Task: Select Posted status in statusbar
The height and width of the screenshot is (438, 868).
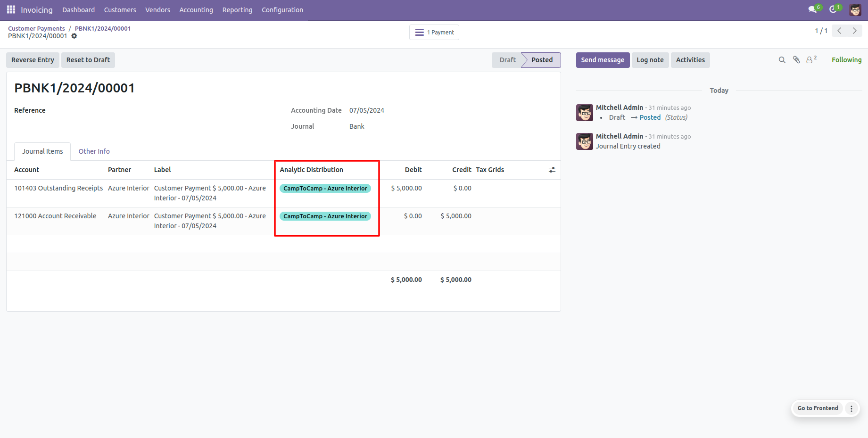Action: click(542, 60)
